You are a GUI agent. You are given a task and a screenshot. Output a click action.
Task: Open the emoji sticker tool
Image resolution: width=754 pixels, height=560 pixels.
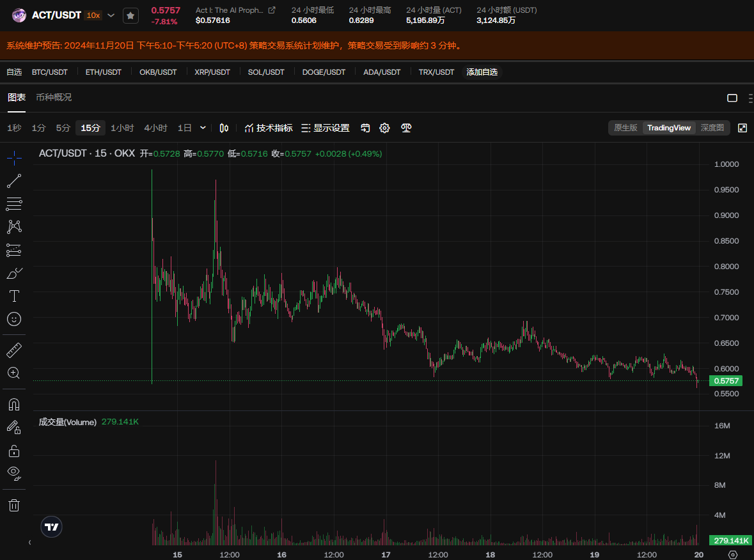coord(14,318)
